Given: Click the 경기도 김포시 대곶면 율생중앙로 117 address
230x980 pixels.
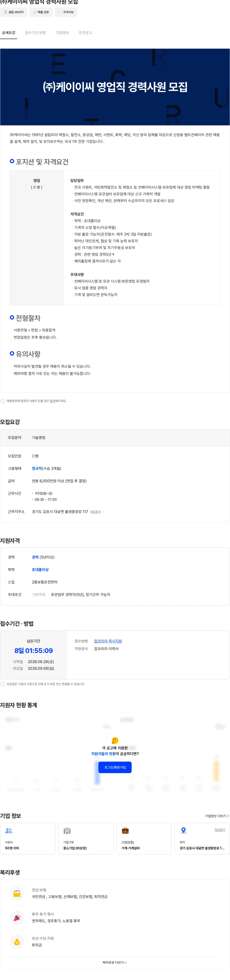Looking at the screenshot, I should click(x=60, y=512).
